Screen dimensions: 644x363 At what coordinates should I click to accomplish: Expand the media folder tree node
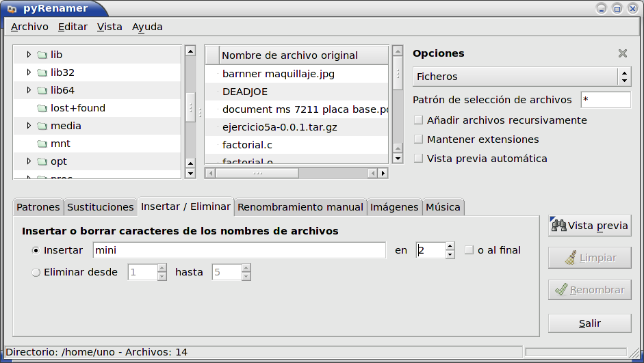click(28, 126)
